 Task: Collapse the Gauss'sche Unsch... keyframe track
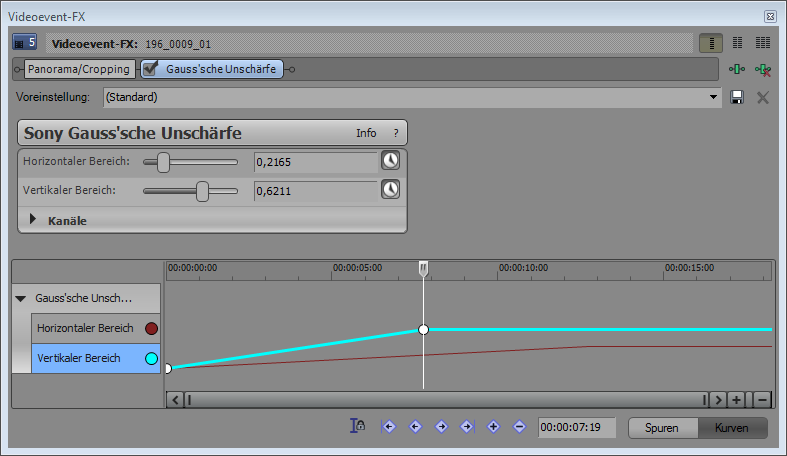tap(21, 298)
